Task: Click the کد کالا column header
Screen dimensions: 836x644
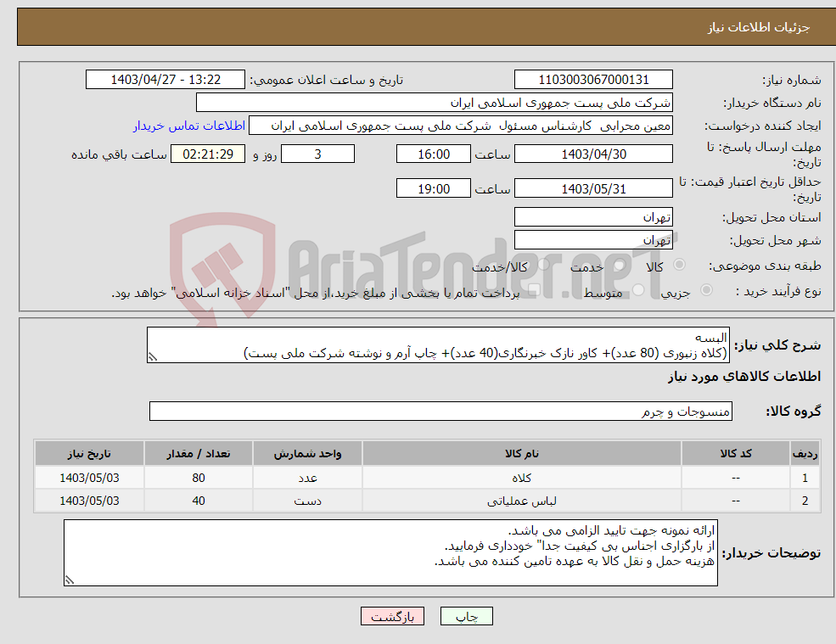Action: [736, 454]
